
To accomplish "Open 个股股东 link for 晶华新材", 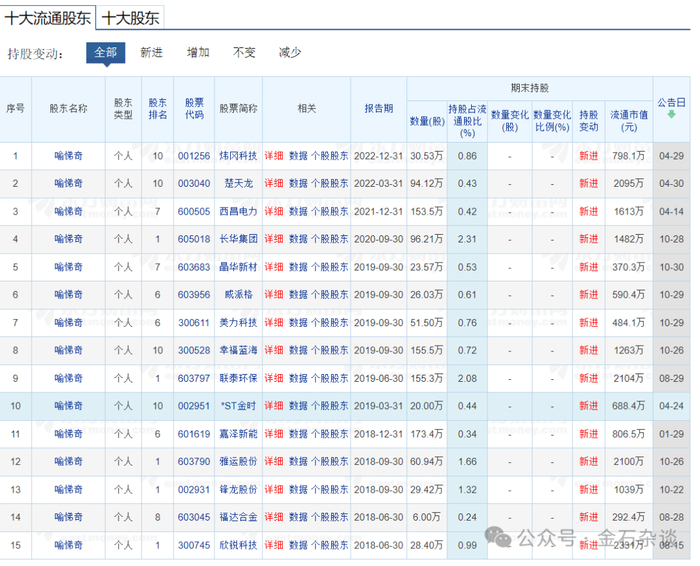I will [x=330, y=267].
